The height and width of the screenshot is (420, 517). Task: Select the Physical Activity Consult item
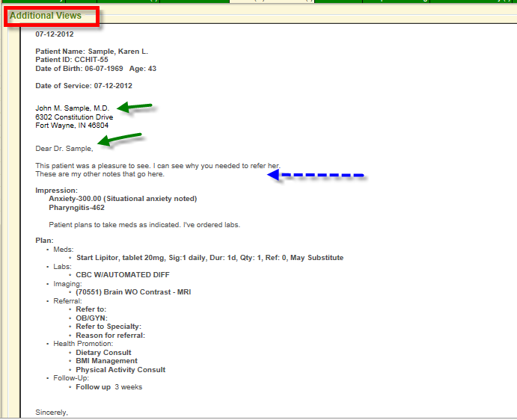pos(120,370)
